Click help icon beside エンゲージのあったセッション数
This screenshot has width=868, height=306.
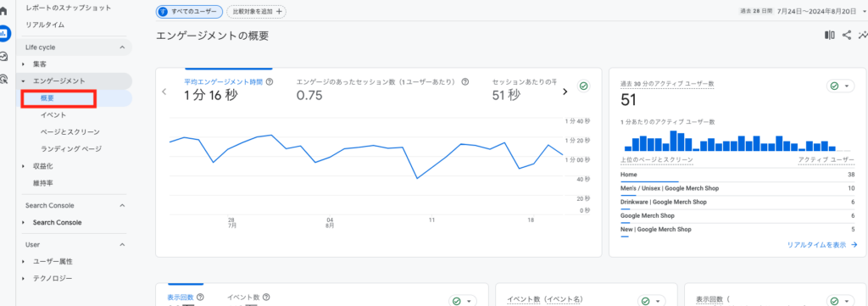coord(465,81)
